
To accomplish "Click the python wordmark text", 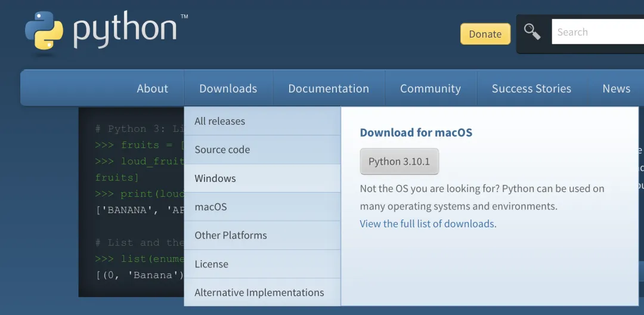I will [x=125, y=30].
